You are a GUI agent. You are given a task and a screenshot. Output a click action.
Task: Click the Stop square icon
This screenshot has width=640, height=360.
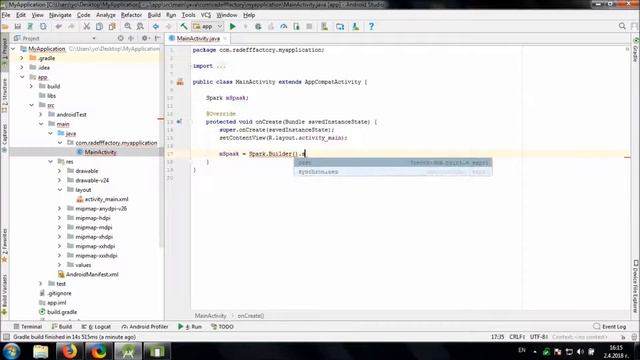coord(309,27)
